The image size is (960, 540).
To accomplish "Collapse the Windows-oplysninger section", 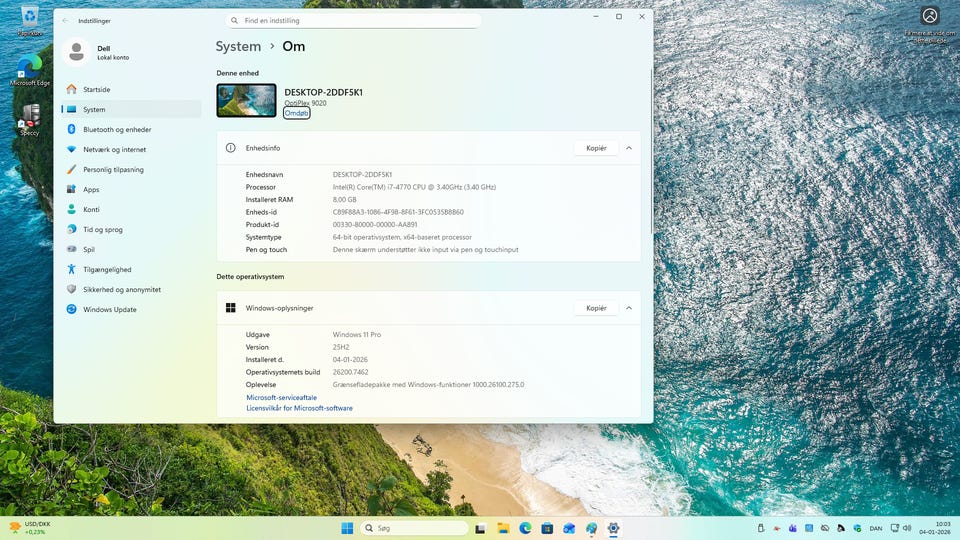I will click(629, 308).
